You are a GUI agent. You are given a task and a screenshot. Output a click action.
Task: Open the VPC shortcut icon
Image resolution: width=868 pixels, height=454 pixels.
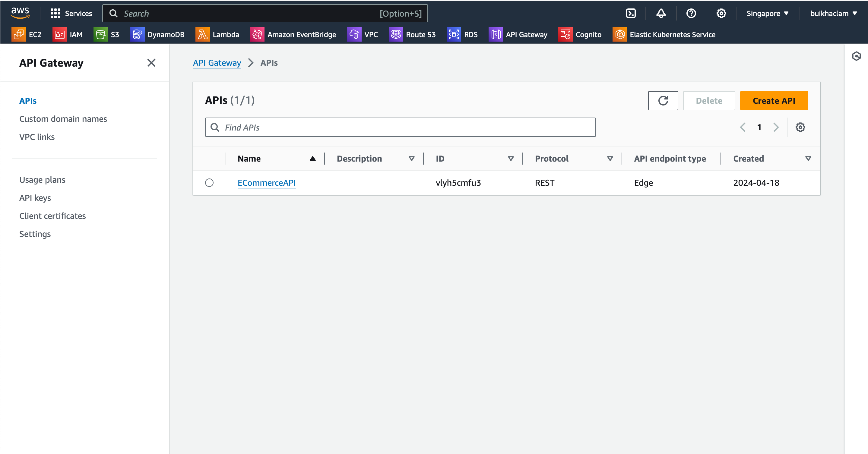coord(354,34)
